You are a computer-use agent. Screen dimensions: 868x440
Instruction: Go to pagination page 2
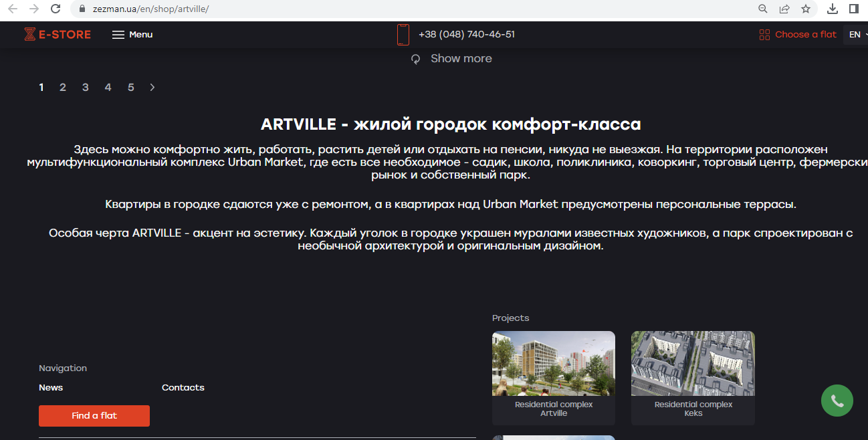(x=63, y=87)
